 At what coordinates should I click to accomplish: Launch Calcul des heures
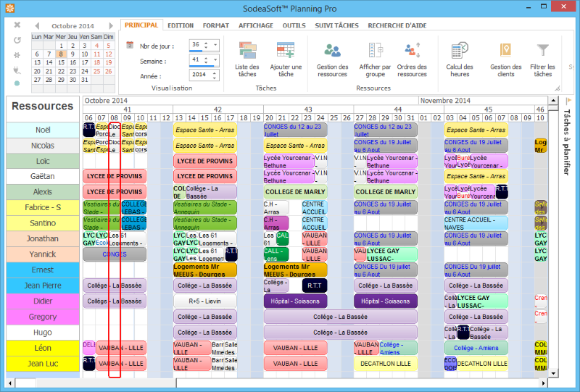tap(460, 59)
